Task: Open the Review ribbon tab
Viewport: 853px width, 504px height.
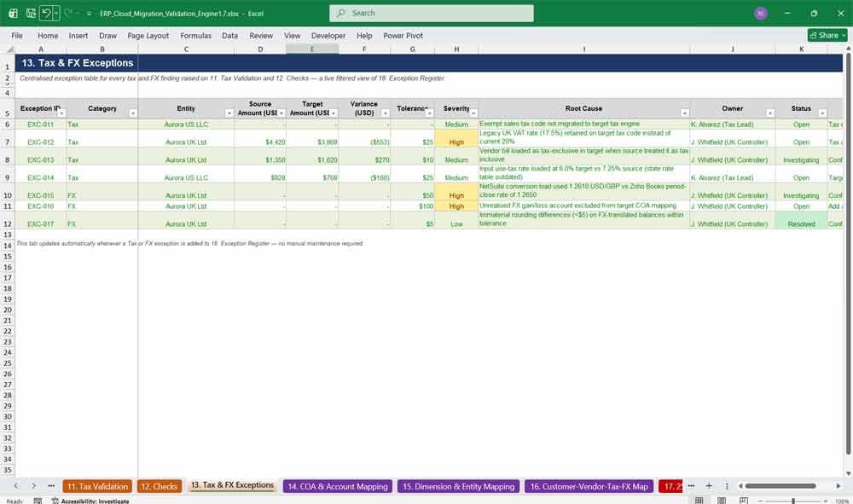Action: (x=261, y=35)
